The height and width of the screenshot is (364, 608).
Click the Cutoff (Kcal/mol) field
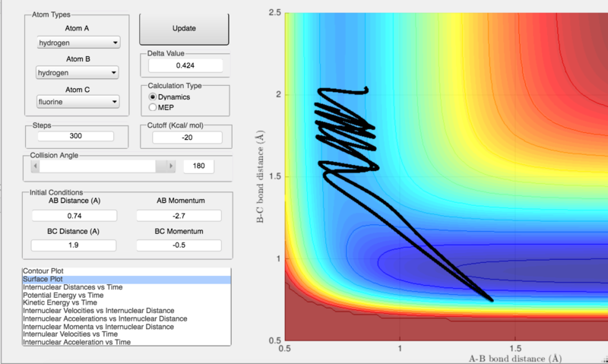(x=187, y=138)
